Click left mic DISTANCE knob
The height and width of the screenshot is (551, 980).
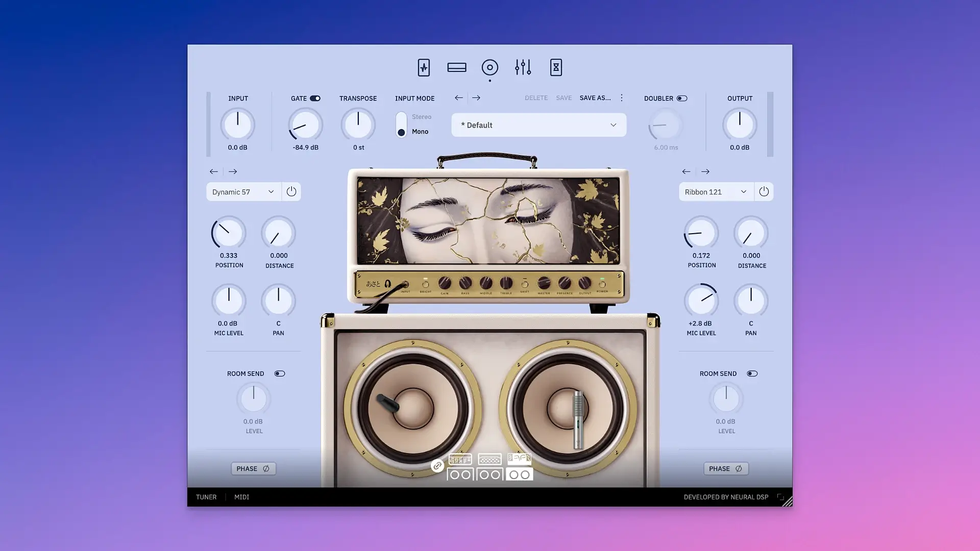coord(279,233)
